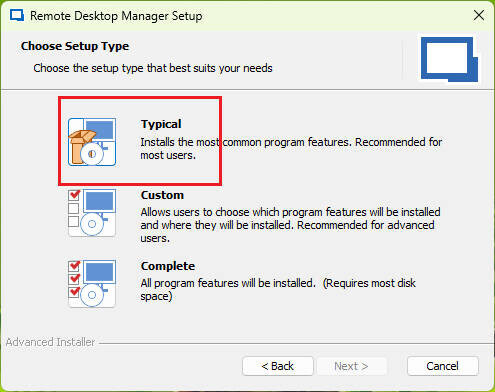Choose the Custom setup checklist icon
The image size is (495, 392).
point(92,213)
